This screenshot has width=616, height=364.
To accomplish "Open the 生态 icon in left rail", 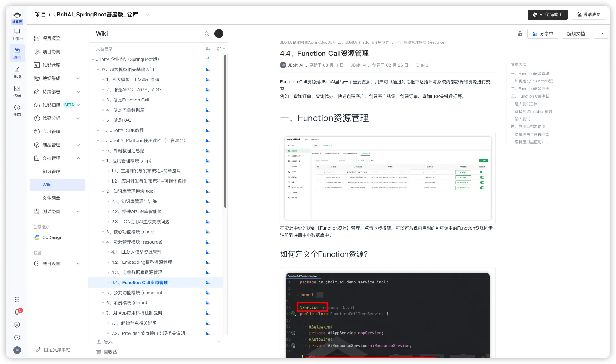I will [17, 110].
